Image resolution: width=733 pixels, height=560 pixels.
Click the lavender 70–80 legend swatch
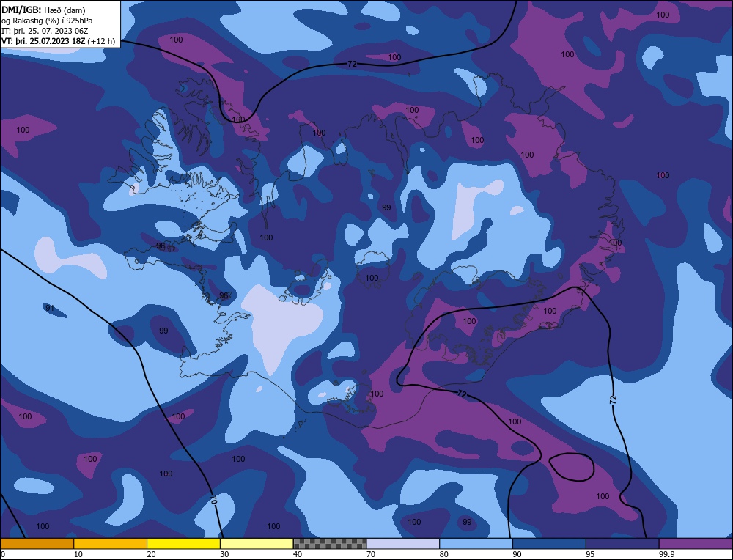[403, 544]
